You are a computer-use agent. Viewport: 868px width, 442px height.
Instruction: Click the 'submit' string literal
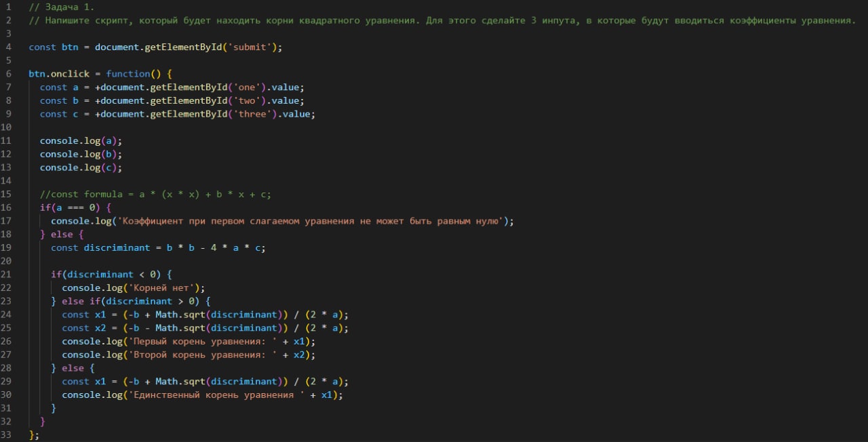[x=250, y=47]
